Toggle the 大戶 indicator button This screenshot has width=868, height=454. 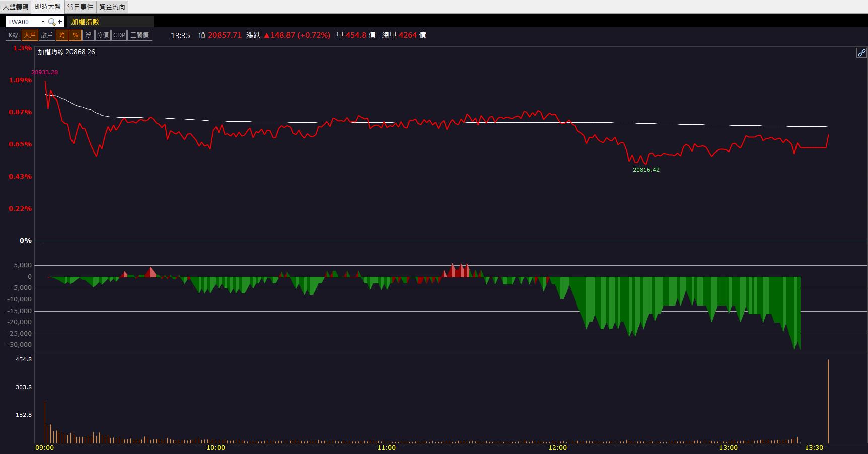[x=30, y=35]
